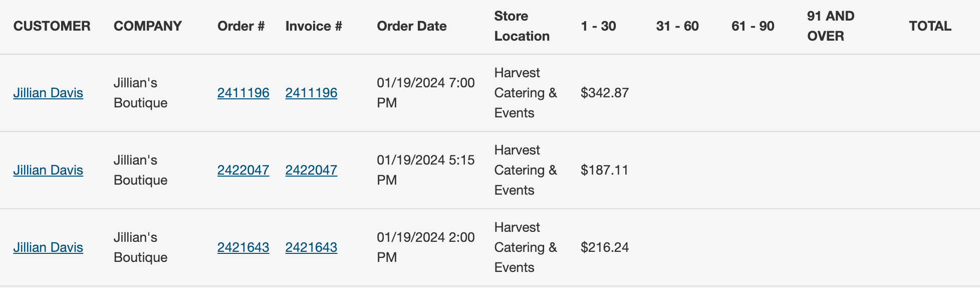980x288 pixels.
Task: Click the 91 AND OVER column header
Action: click(831, 26)
